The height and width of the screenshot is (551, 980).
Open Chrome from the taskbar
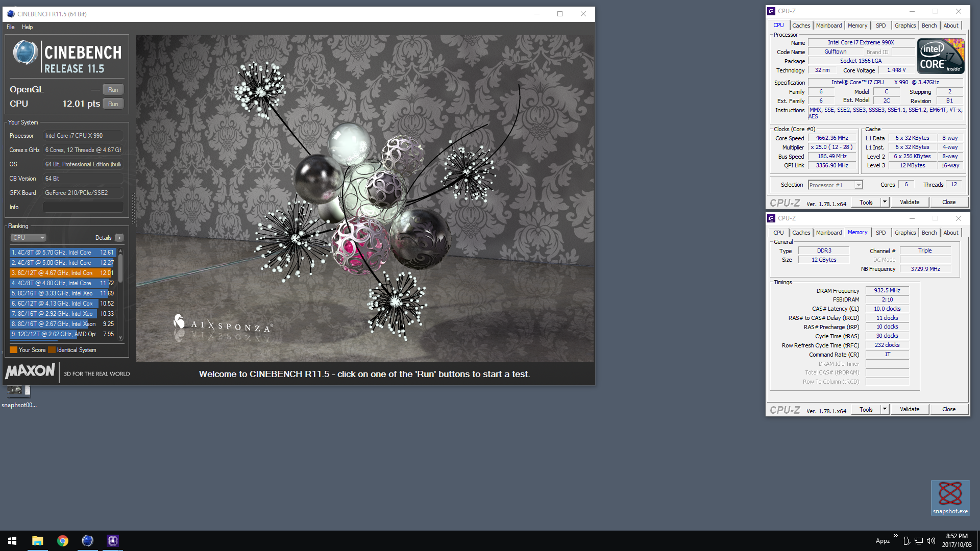pos(62,541)
